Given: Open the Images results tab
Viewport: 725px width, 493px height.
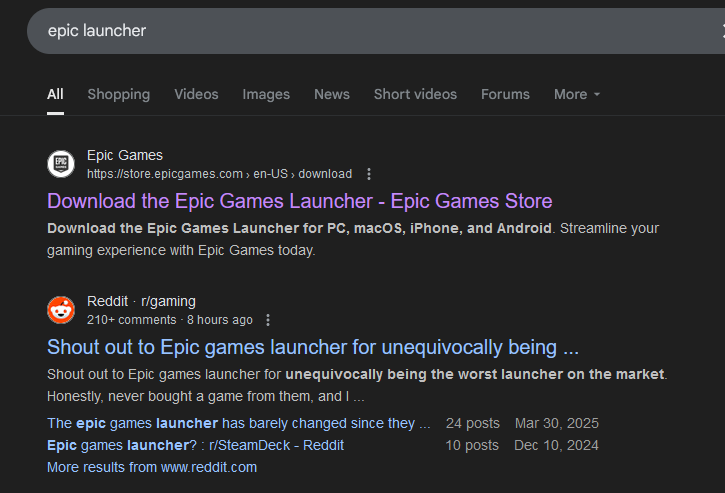Looking at the screenshot, I should coord(266,94).
